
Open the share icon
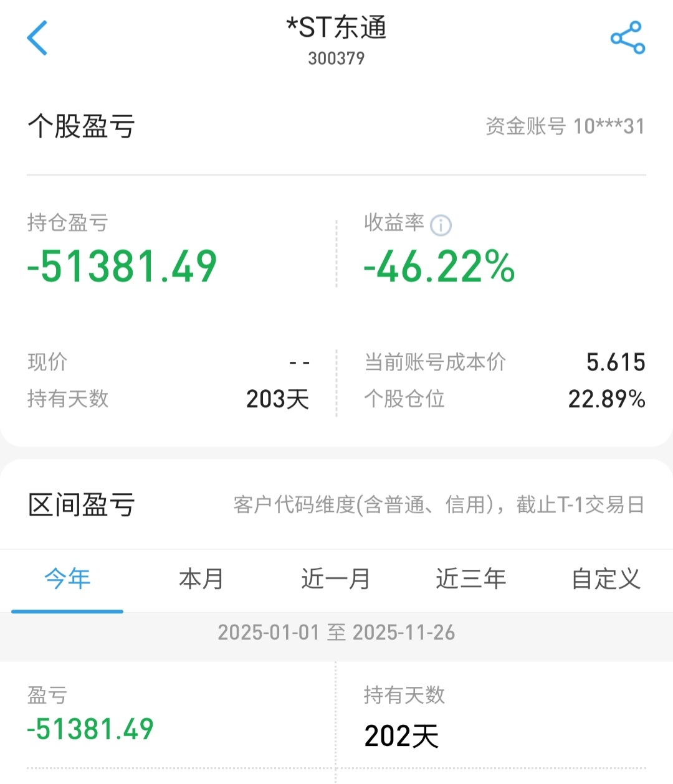[x=628, y=37]
